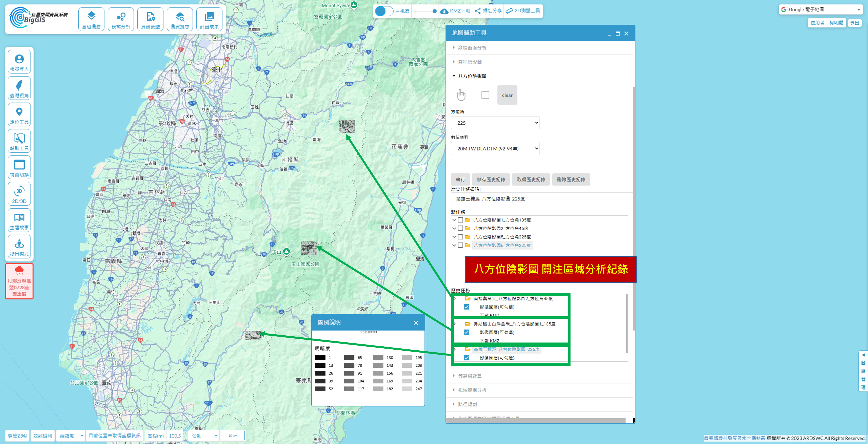Viewport: 868px width, 444px height.
Task: Select the hand pointer pick tool
Action: tap(461, 95)
